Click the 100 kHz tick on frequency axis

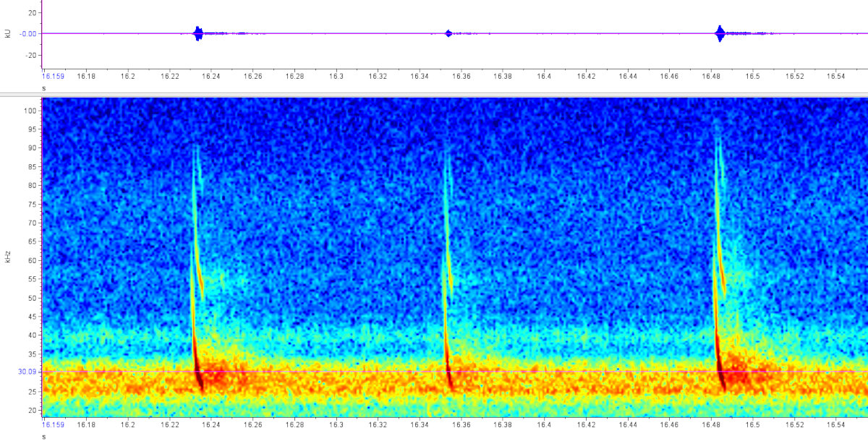click(x=30, y=111)
